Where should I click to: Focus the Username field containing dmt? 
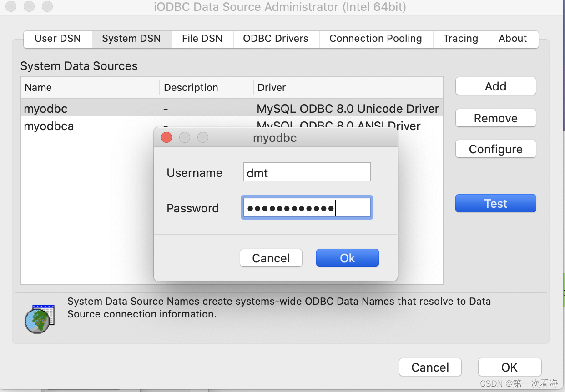[307, 172]
